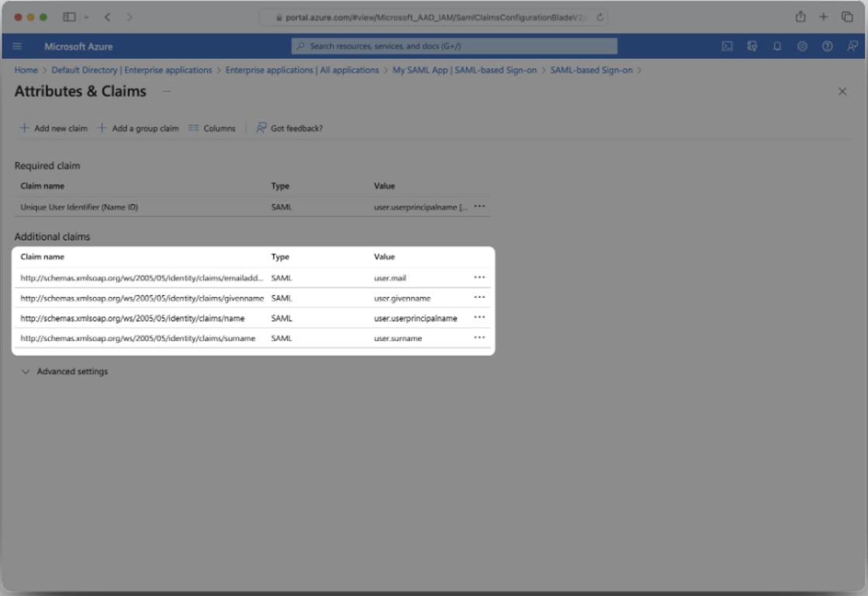The height and width of the screenshot is (596, 868).
Task: Open options for Unique User Identifier claim
Action: click(x=479, y=206)
